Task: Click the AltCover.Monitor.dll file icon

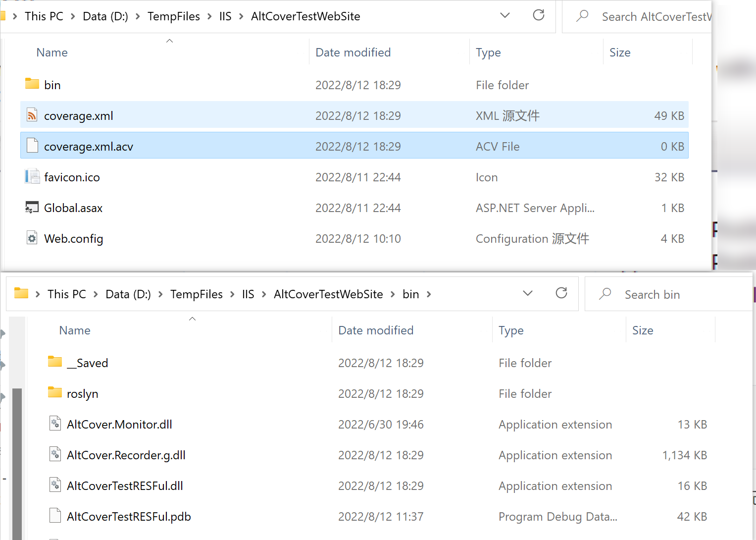Action: click(x=55, y=424)
